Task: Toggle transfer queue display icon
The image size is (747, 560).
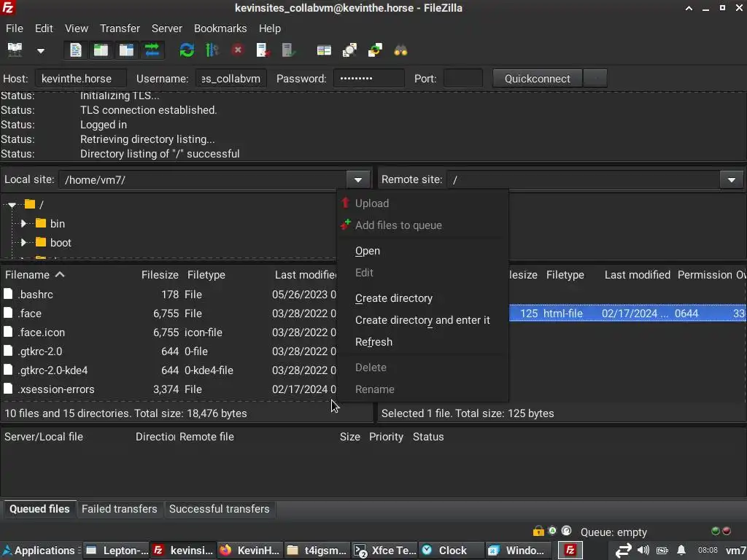Action: pos(152,50)
